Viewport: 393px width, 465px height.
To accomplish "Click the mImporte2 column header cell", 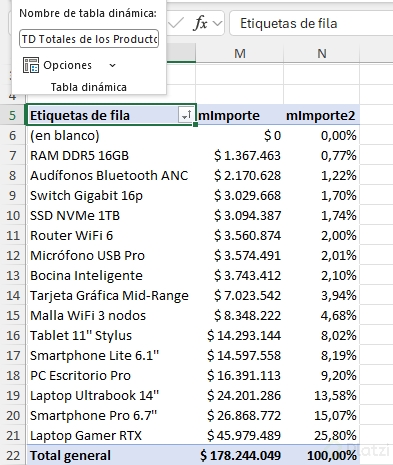I will click(x=322, y=115).
